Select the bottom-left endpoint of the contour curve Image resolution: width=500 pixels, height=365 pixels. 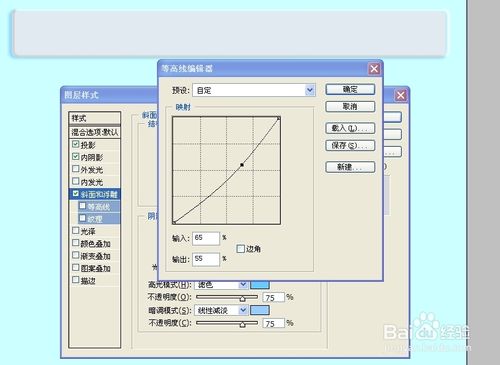[174, 222]
